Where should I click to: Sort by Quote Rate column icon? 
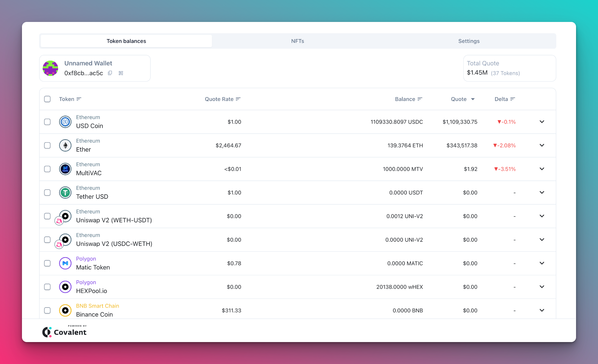tap(238, 99)
